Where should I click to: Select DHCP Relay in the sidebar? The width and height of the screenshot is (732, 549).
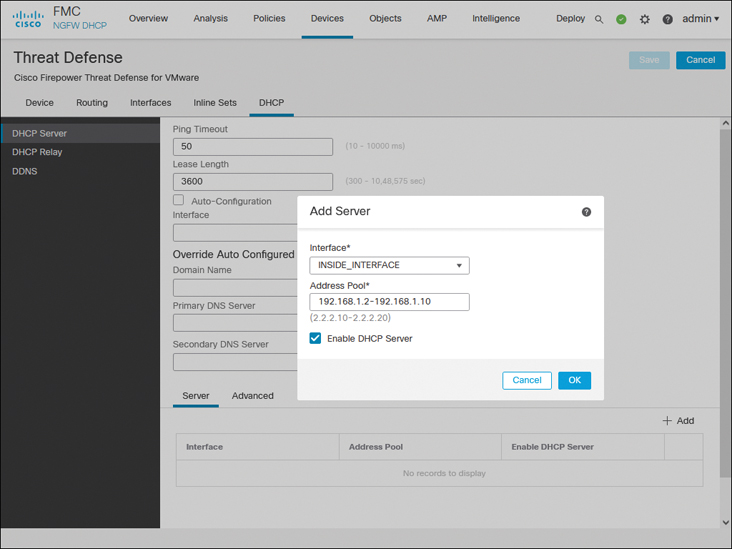tap(37, 152)
